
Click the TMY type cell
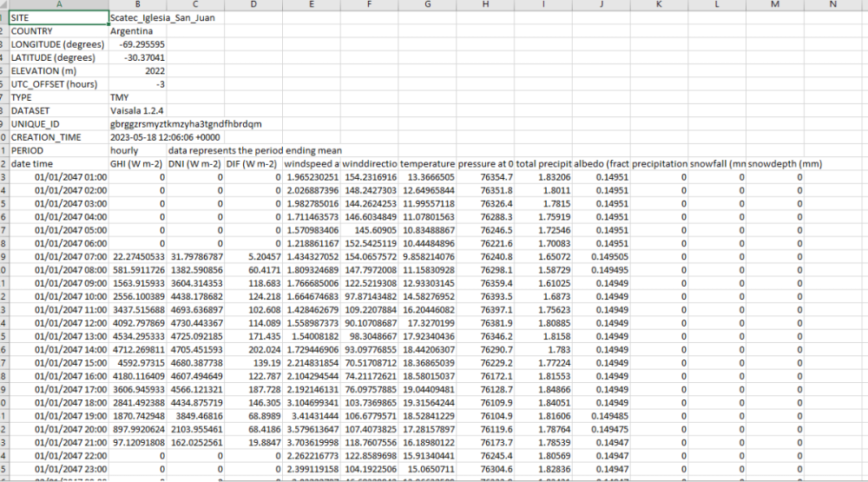tap(137, 98)
